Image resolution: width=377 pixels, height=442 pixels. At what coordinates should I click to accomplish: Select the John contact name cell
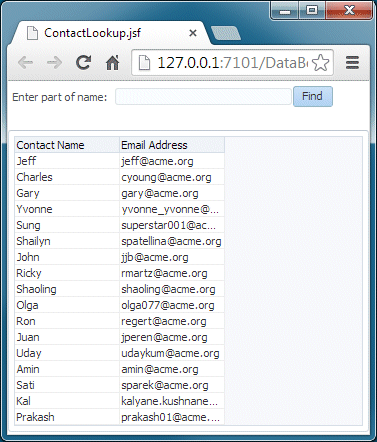pyautogui.click(x=67, y=257)
